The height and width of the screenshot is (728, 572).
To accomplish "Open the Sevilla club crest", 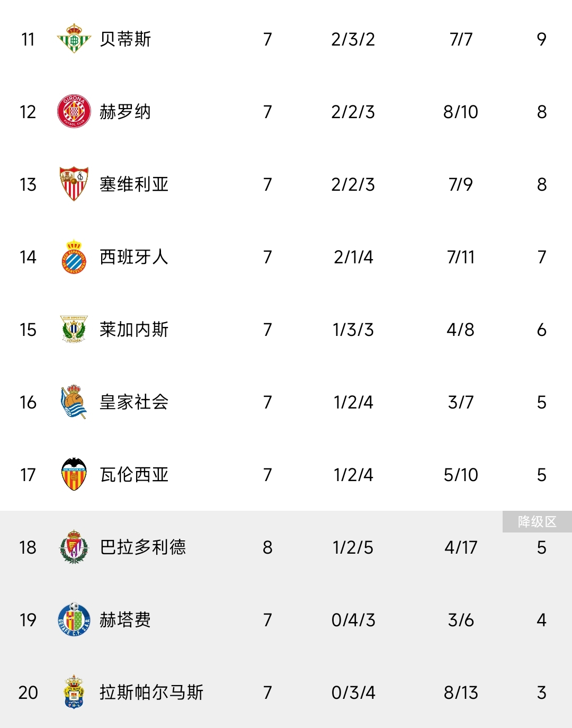I will click(74, 184).
